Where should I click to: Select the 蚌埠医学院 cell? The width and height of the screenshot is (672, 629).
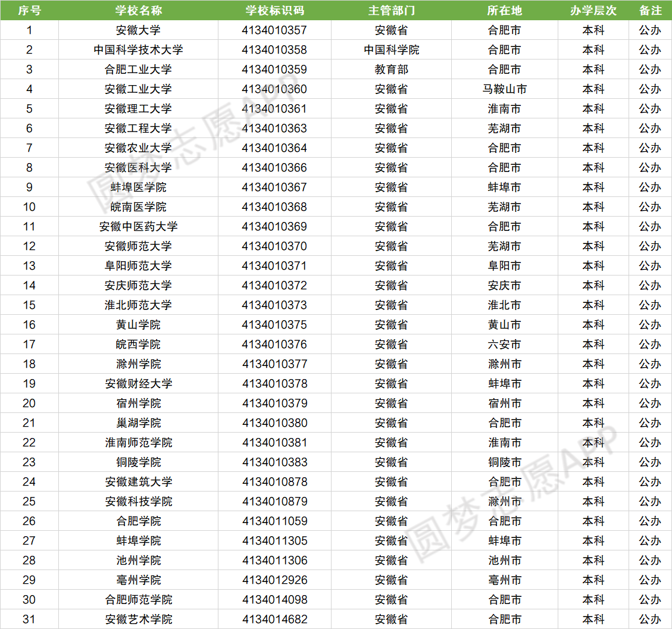[138, 187]
